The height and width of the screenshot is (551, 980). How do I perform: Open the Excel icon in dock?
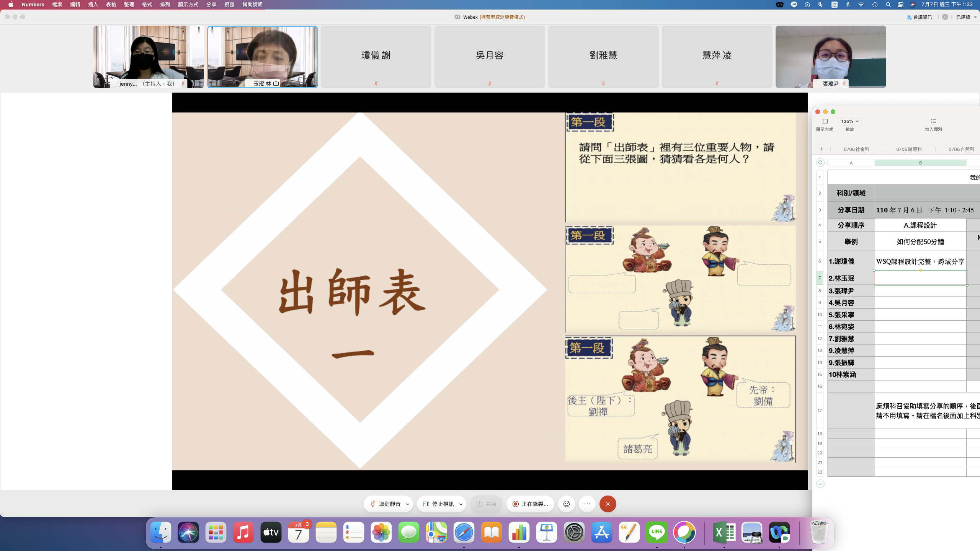[724, 532]
